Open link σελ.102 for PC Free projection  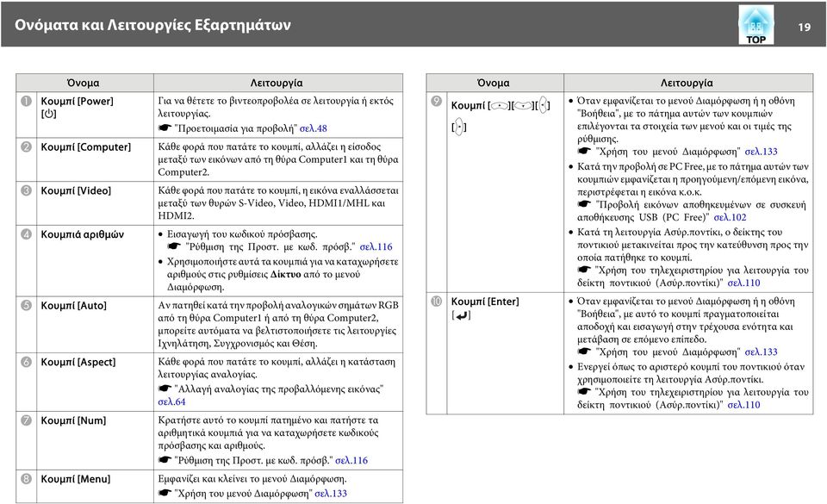point(730,217)
